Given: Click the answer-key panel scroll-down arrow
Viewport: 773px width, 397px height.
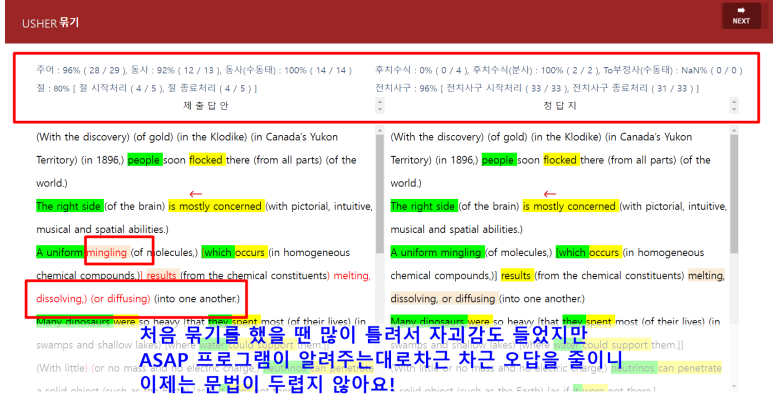Looking at the screenshot, I should pyautogui.click(x=734, y=386).
